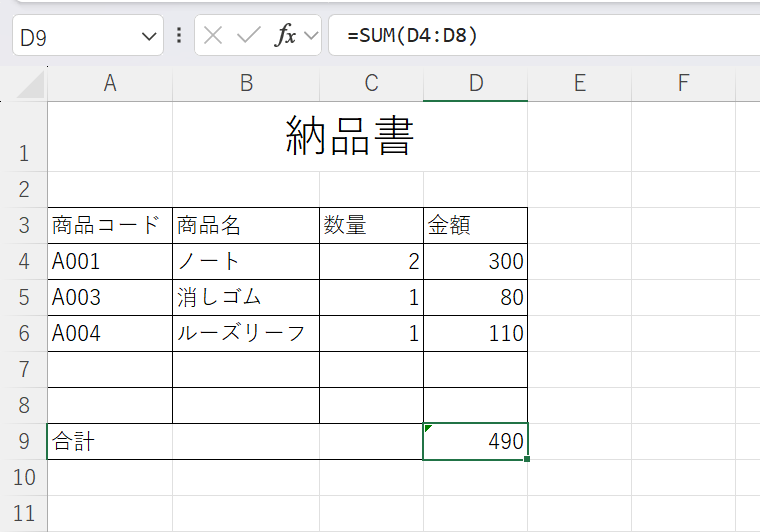Click the green error indicator in cell D9
760x532 pixels.
point(428,428)
